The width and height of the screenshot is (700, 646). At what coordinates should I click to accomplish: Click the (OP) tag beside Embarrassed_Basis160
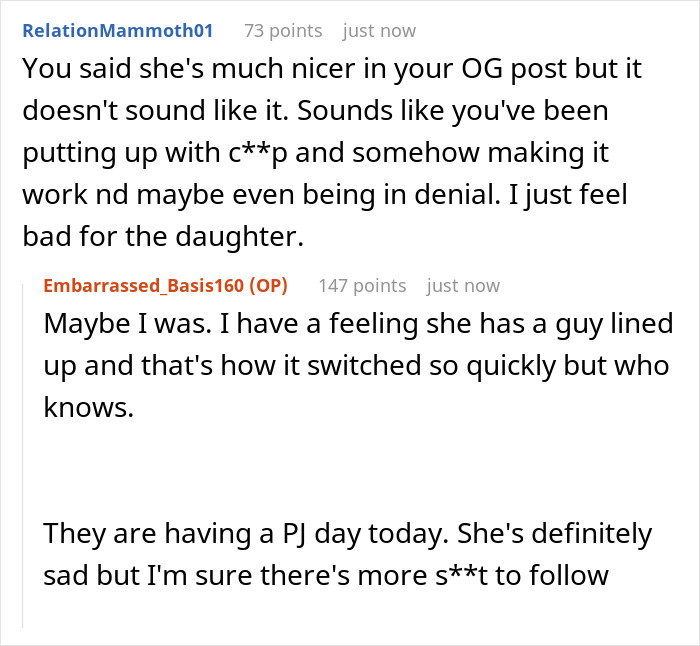coord(267,286)
